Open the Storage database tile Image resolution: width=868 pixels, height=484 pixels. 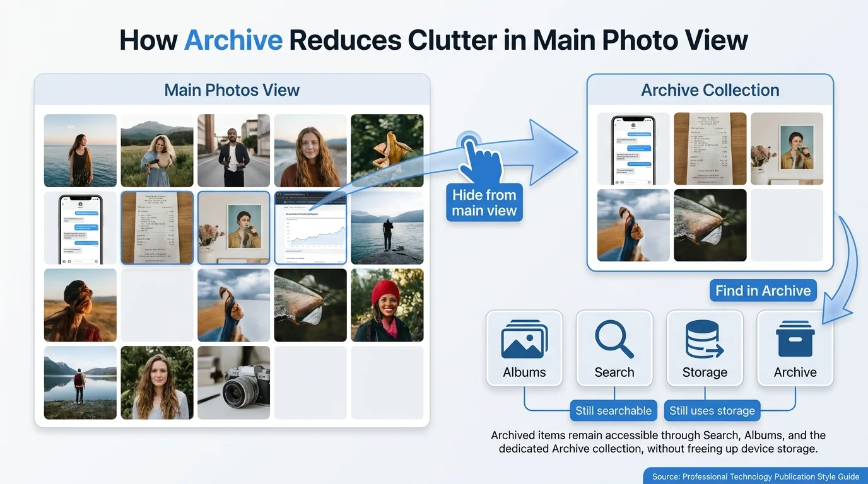point(705,348)
